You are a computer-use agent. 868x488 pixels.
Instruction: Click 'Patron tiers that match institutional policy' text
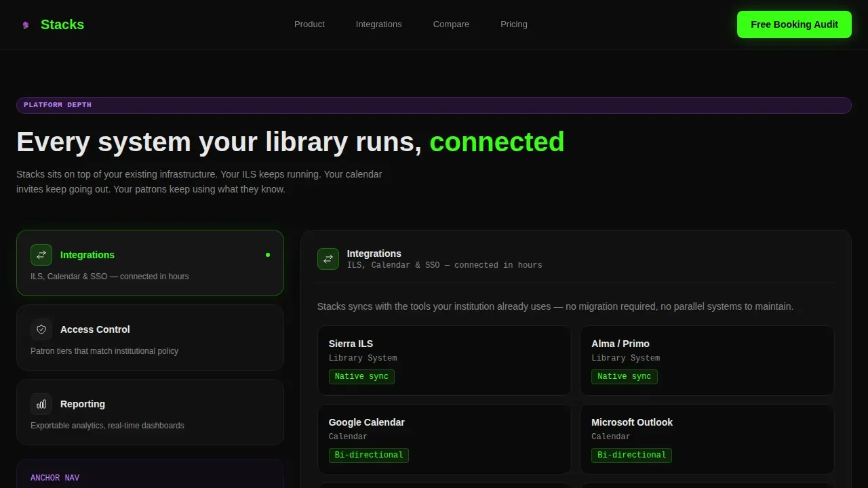tap(104, 351)
